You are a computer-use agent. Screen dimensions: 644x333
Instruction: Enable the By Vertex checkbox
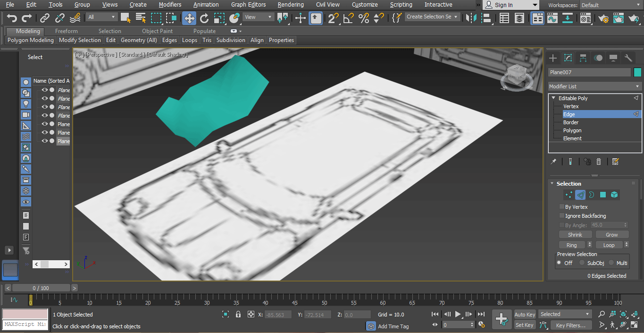562,206
